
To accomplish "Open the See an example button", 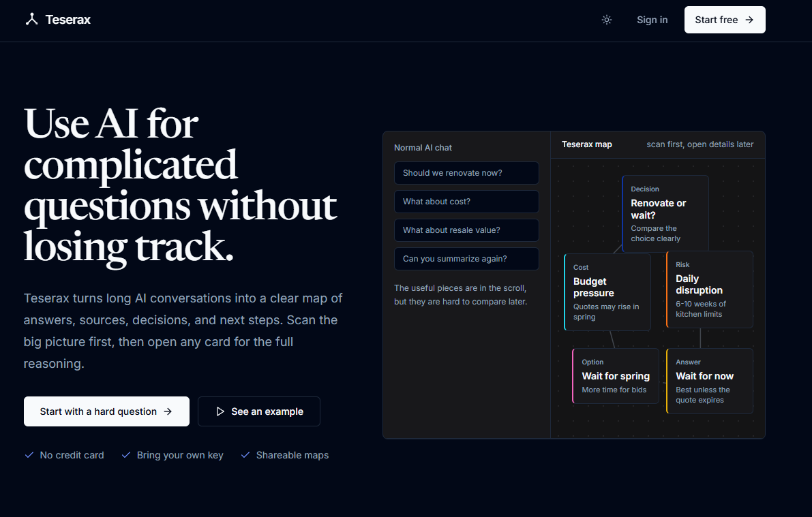I will coord(259,411).
